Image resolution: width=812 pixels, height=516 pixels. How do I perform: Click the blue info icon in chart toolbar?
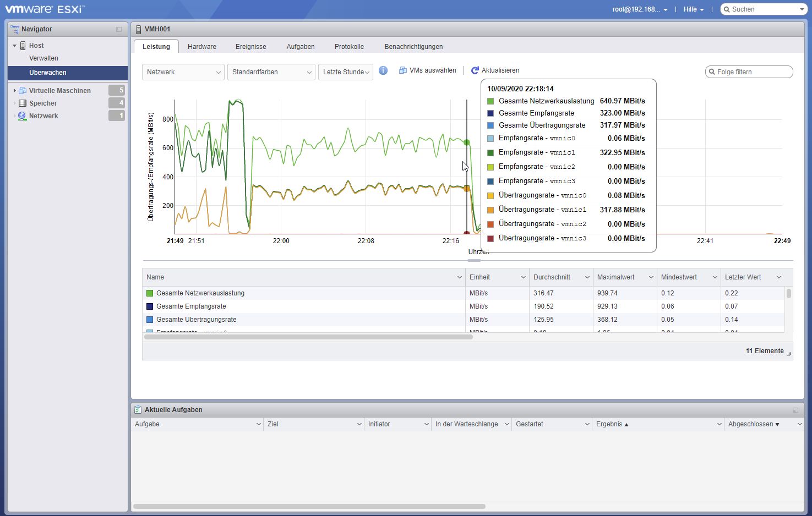coord(383,70)
